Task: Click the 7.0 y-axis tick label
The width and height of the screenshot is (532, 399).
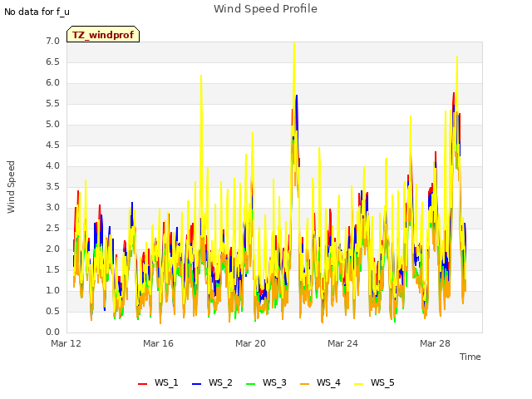Action: 52,42
